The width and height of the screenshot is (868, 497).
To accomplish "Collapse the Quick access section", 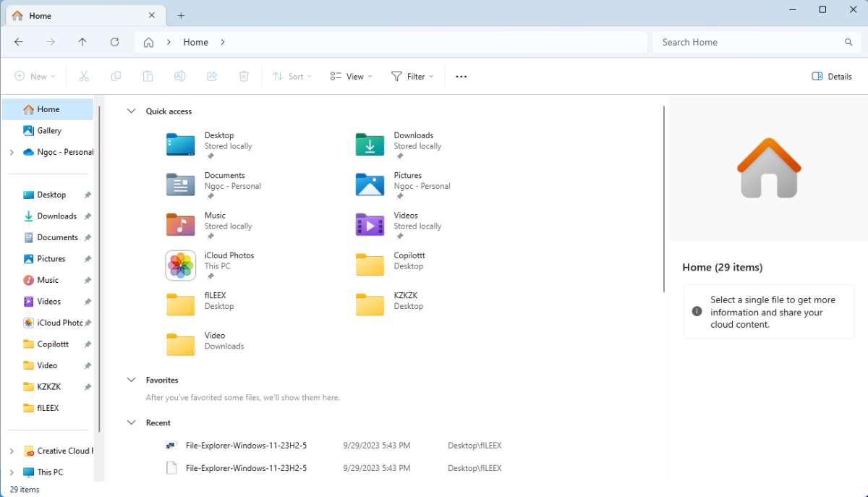I will coord(131,111).
